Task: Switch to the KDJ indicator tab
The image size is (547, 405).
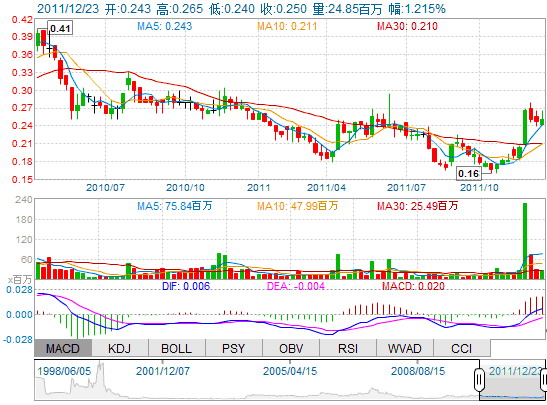Action: [120, 348]
